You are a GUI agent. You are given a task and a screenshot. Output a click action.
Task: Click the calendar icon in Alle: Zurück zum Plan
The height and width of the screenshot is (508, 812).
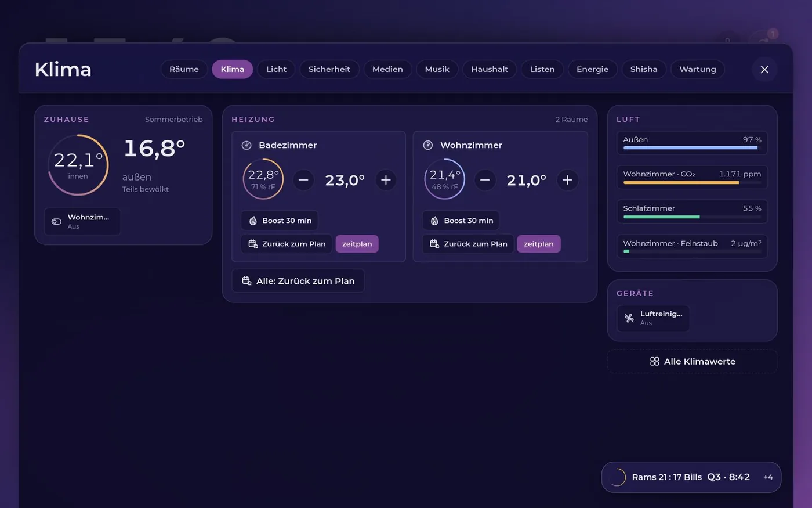(246, 281)
